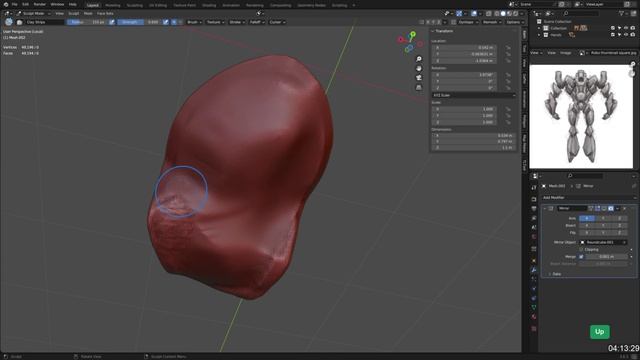This screenshot has height=360, width=640.
Task: Click the viewport pan hand icon
Action: click(x=419, y=69)
